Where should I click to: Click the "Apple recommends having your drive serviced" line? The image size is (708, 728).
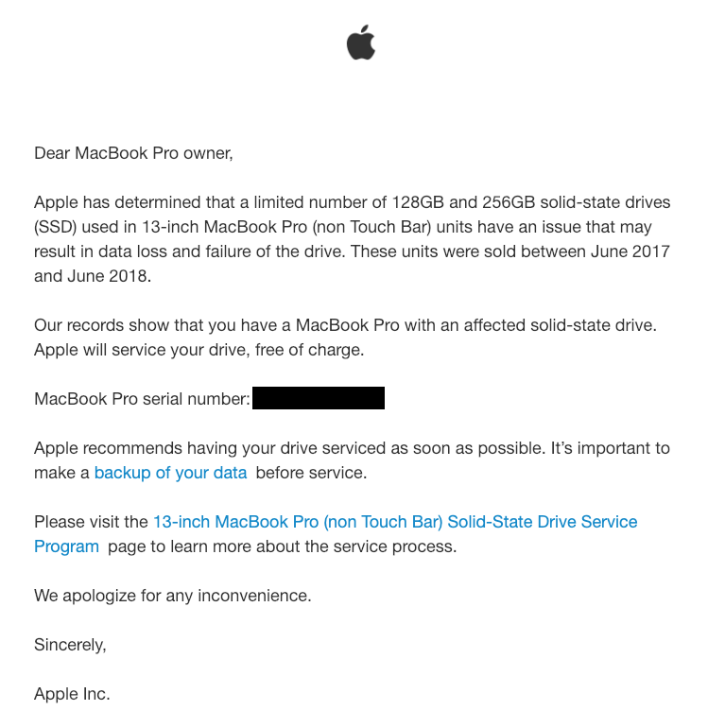pos(352,448)
